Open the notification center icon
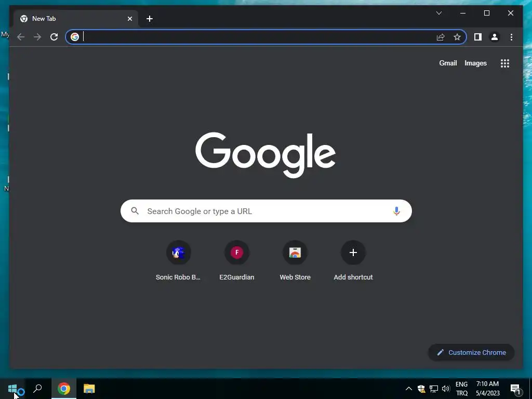This screenshot has height=399, width=532. click(x=515, y=389)
